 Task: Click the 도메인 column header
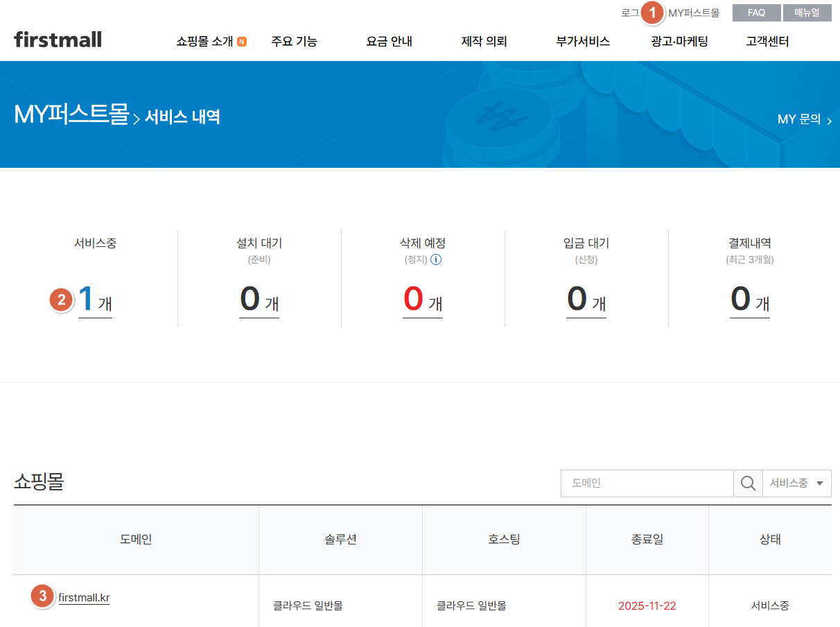click(136, 540)
